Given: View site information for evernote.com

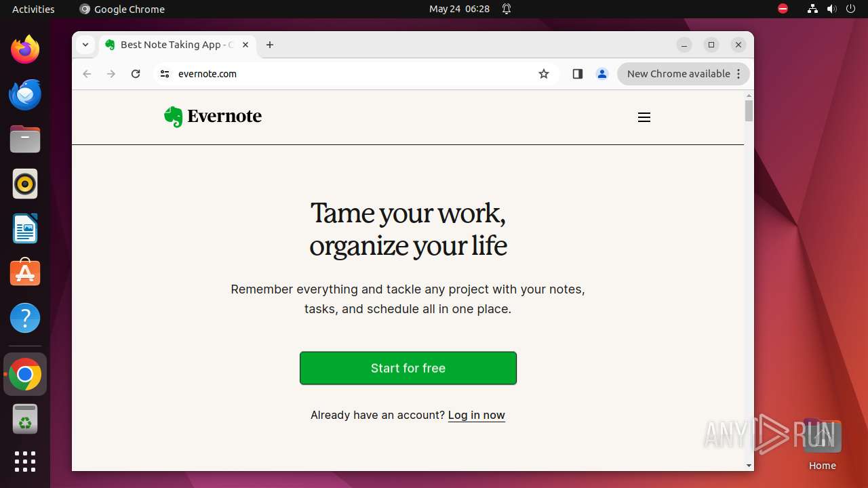Looking at the screenshot, I should pos(165,74).
